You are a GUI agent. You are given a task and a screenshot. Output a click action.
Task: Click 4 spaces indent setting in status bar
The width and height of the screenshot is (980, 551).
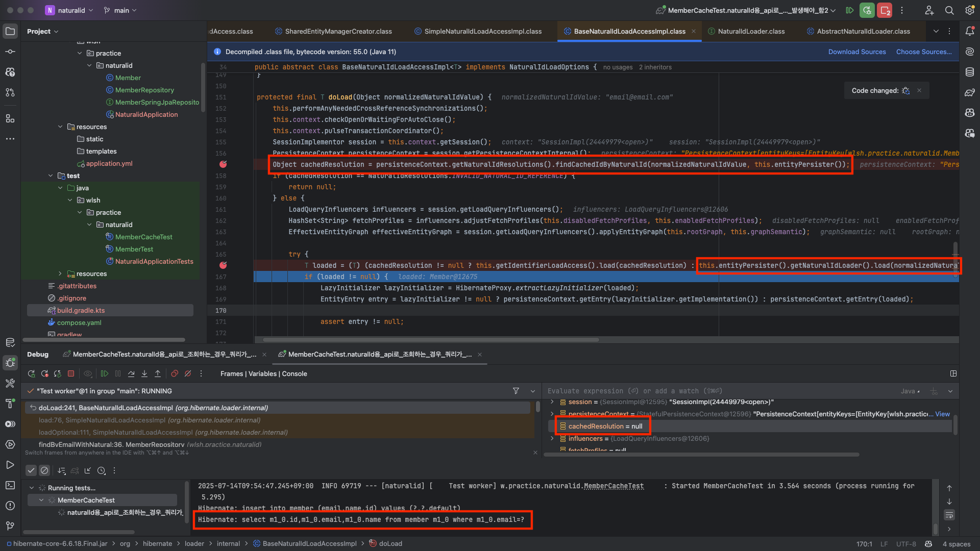[x=957, y=544]
